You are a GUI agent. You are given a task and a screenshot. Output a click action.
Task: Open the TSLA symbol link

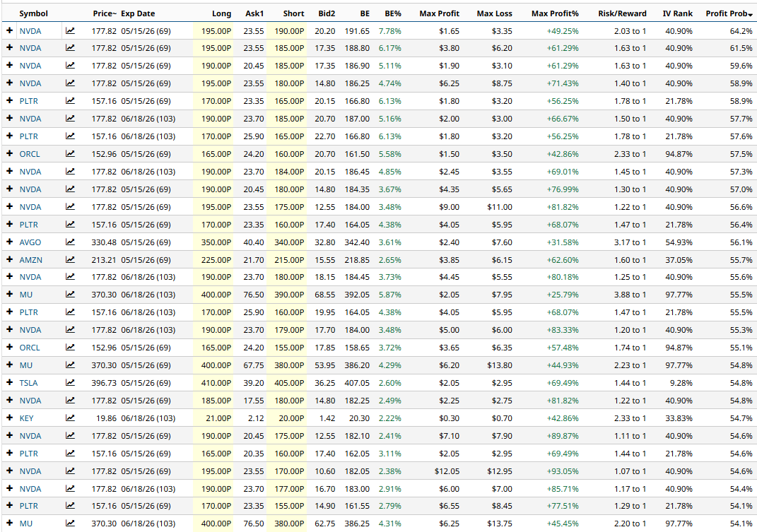tap(28, 383)
